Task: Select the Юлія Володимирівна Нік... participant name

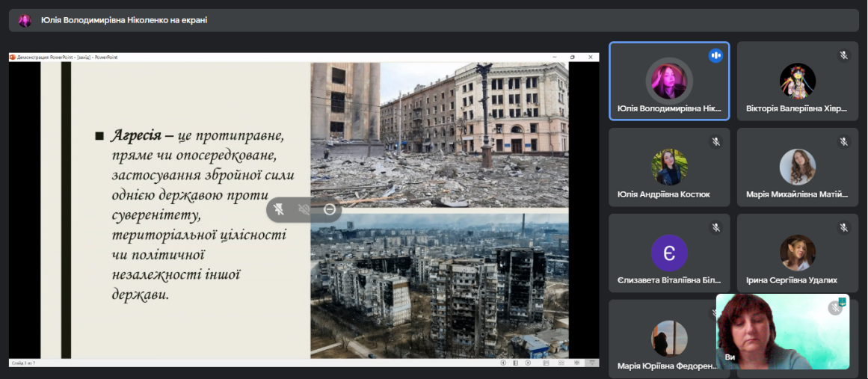Action: pyautogui.click(x=669, y=109)
